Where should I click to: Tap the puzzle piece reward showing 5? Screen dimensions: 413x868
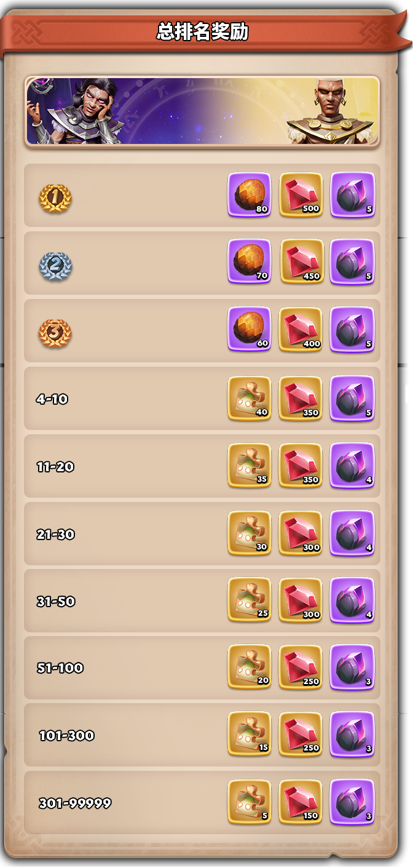[x=250, y=802]
